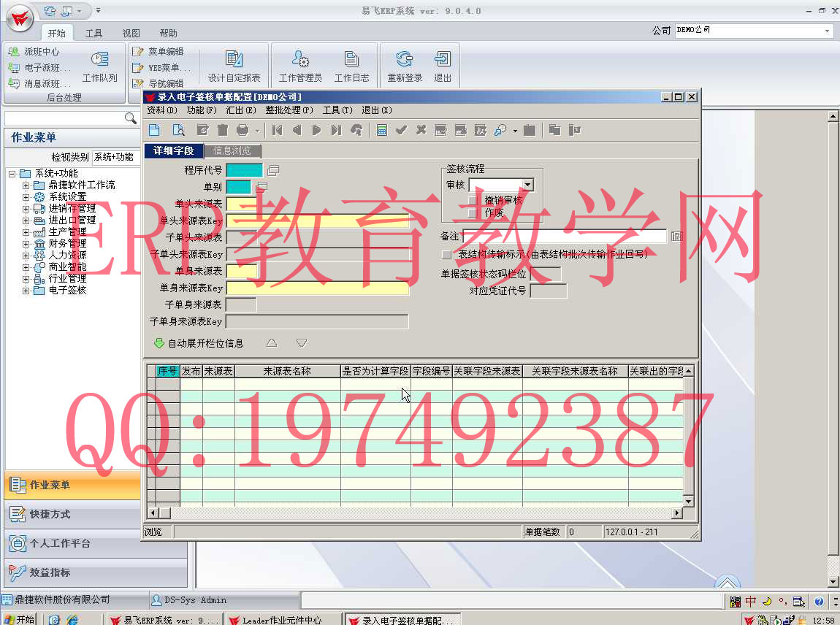Open the 快捷方式 sidebar panel
The image size is (840, 625).
pyautogui.click(x=50, y=514)
